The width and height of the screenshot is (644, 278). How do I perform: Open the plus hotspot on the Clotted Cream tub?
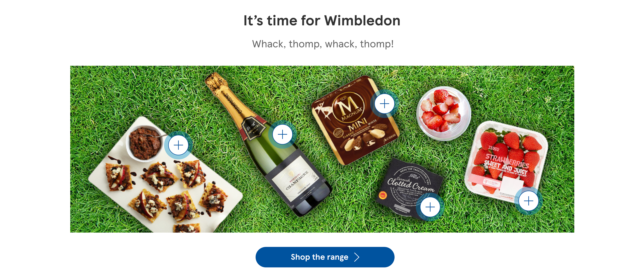click(x=430, y=207)
